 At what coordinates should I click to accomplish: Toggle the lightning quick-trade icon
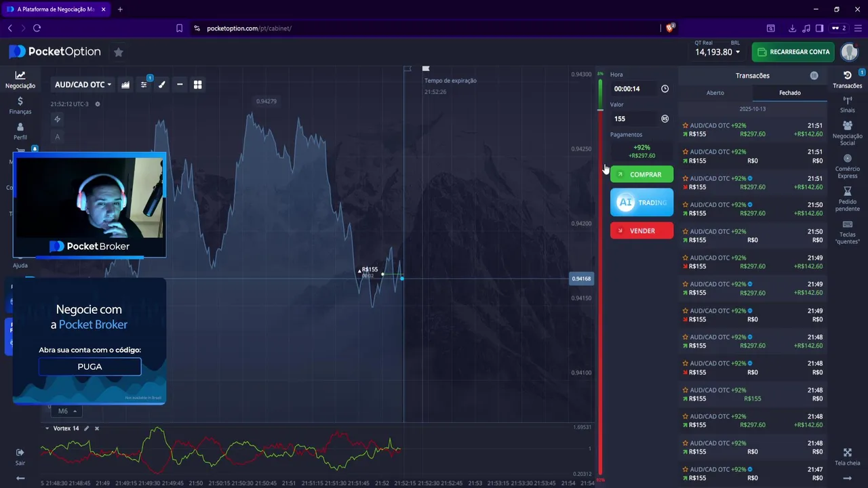tap(58, 119)
